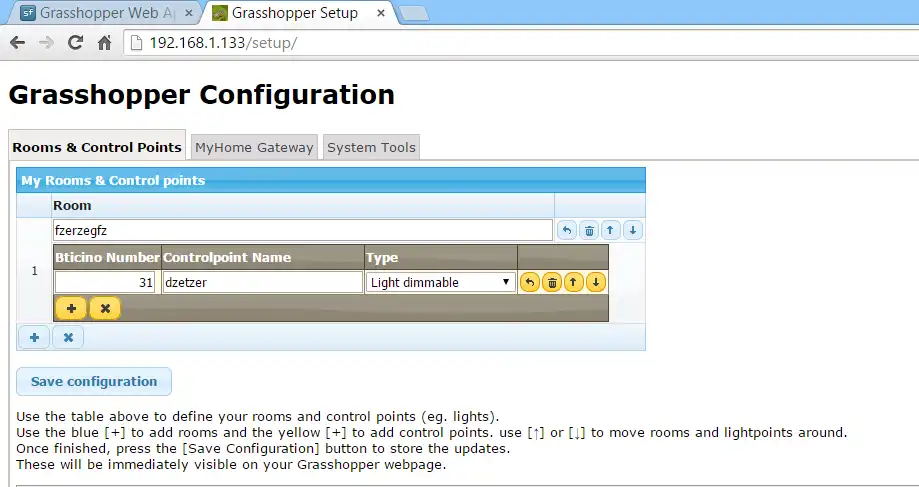Click the room name field fzerzegfz
The height and width of the screenshot is (487, 919).
[302, 230]
